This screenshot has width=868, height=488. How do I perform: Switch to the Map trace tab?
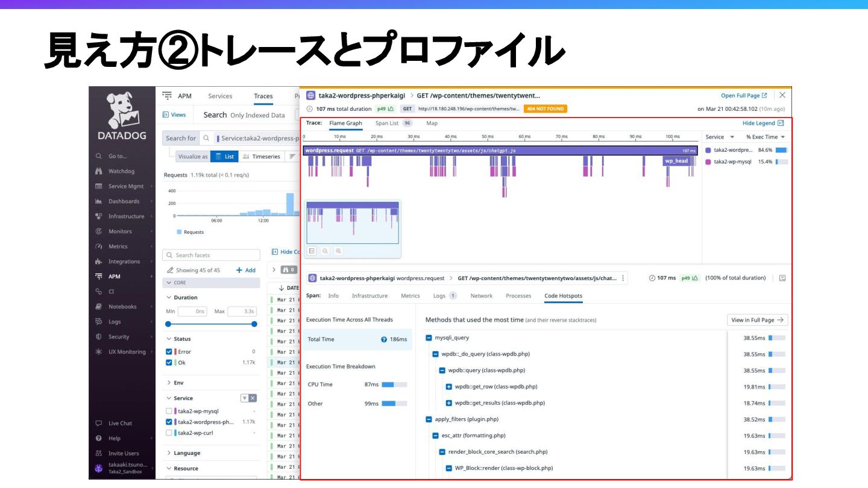tap(432, 124)
